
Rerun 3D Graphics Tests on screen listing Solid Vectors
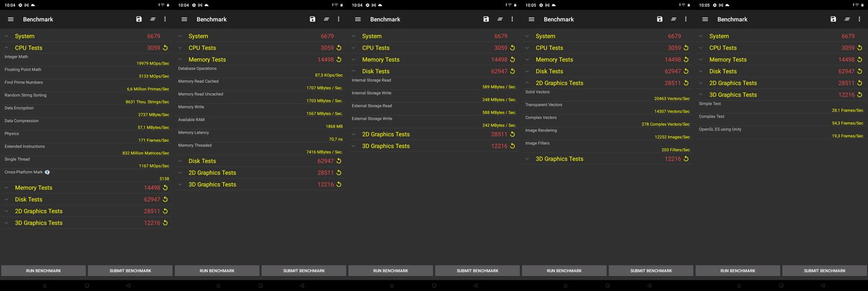click(686, 159)
